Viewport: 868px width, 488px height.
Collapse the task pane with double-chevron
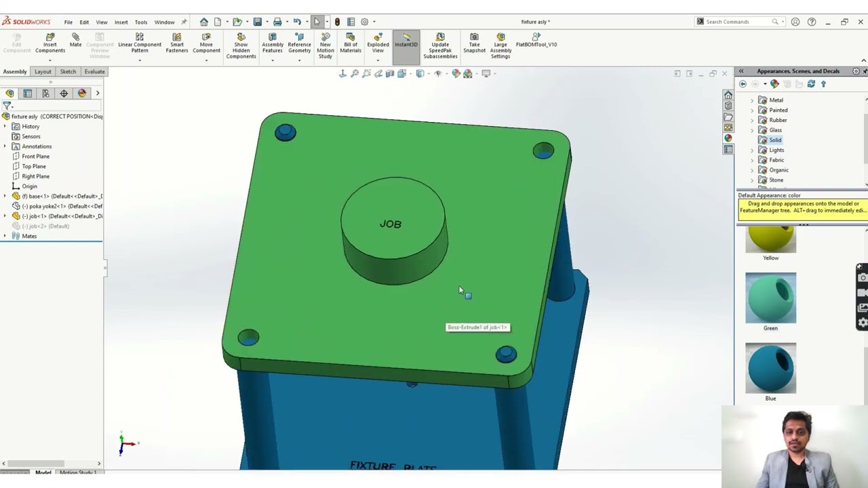(741, 71)
